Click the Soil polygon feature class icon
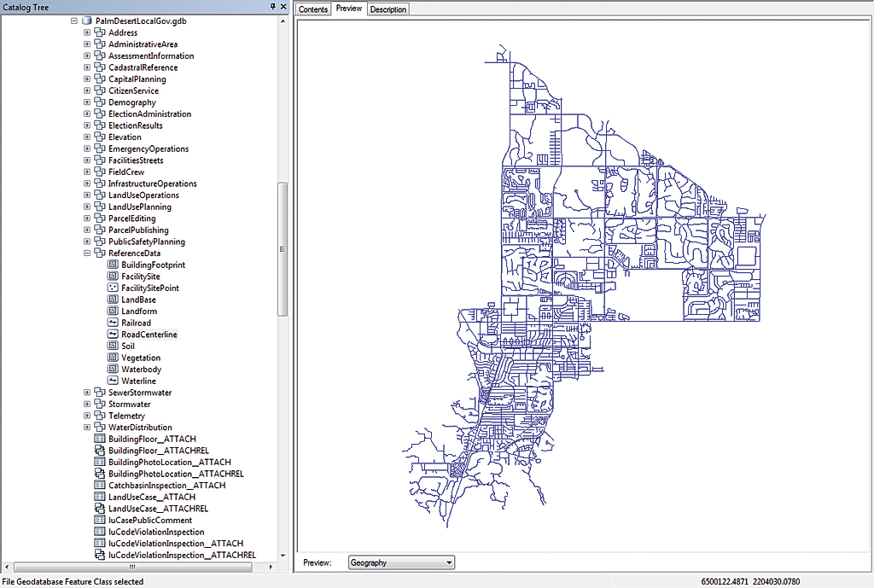874x588 pixels. pos(113,346)
